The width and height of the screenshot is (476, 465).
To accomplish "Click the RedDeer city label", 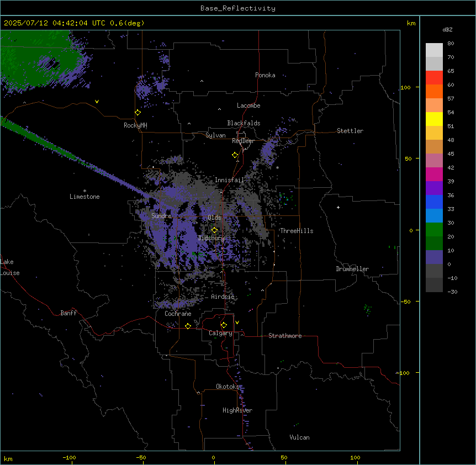I will [243, 141].
